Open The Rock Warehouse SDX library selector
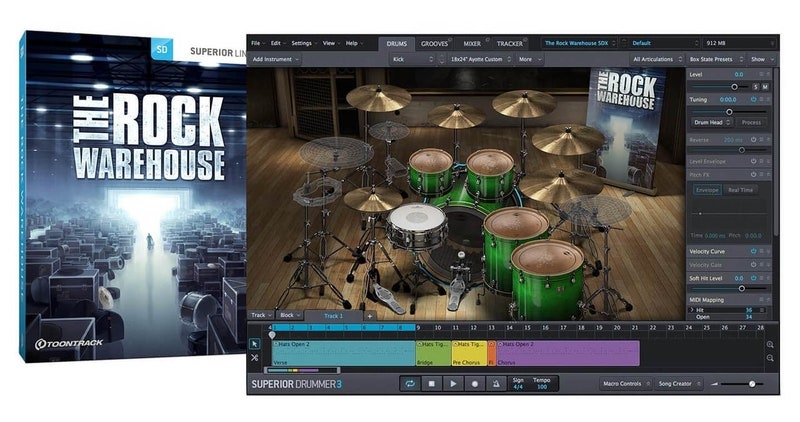Image resolution: width=800 pixels, height=422 pixels. (578, 43)
